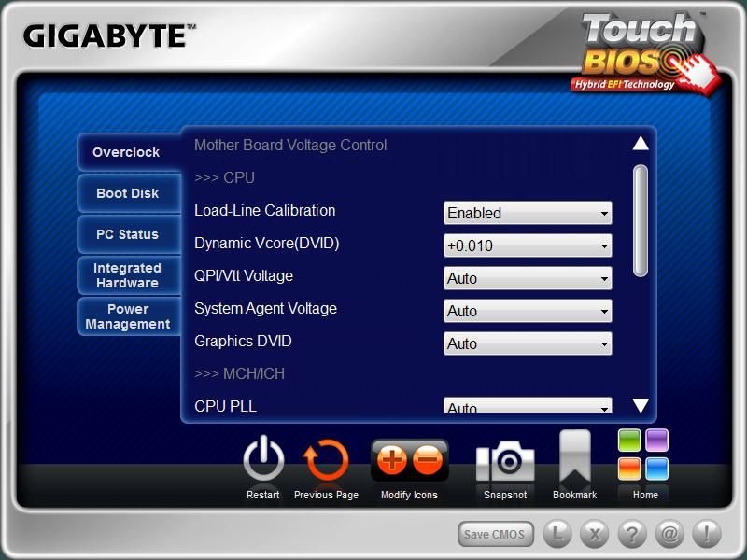Click the Home label

(645, 495)
